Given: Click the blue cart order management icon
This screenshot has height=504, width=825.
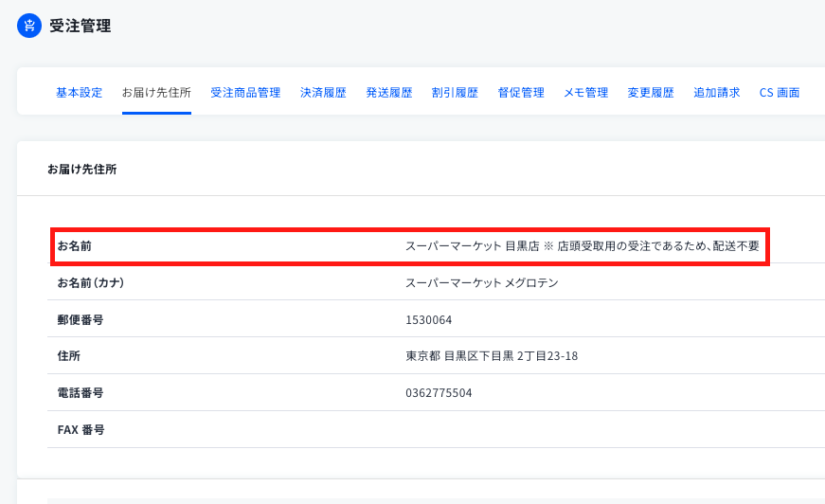Looking at the screenshot, I should point(29,26).
